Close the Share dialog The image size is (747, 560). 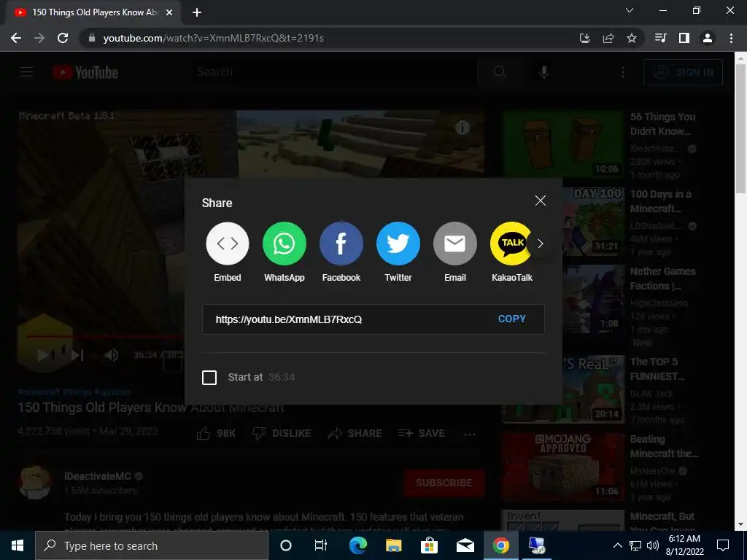pyautogui.click(x=541, y=201)
